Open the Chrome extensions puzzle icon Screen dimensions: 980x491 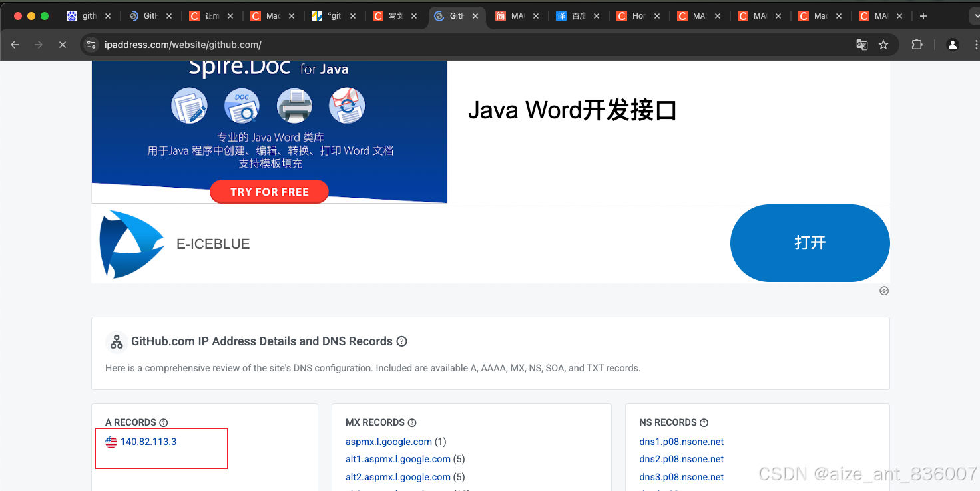tap(917, 45)
